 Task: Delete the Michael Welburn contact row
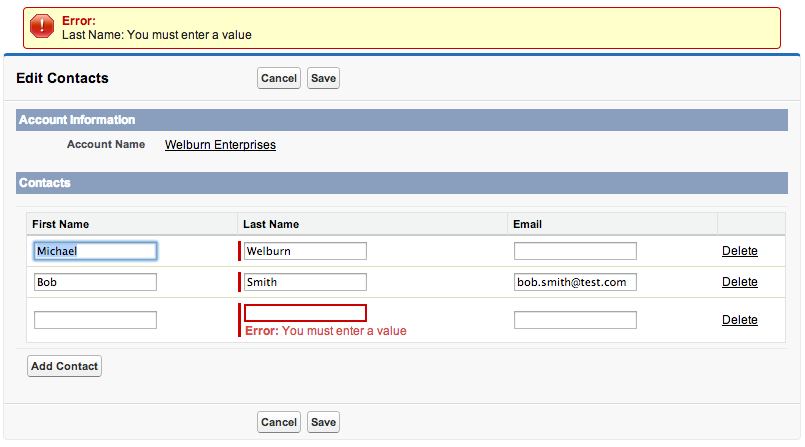(x=740, y=251)
